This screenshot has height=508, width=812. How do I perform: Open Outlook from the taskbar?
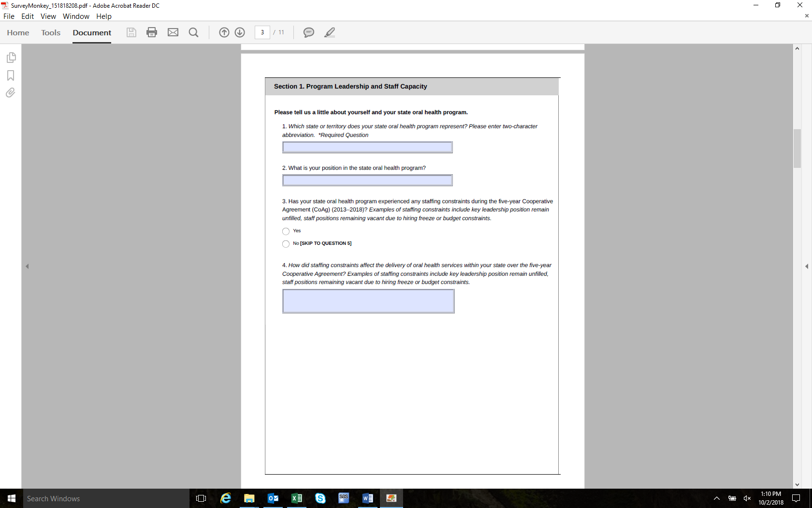point(273,498)
